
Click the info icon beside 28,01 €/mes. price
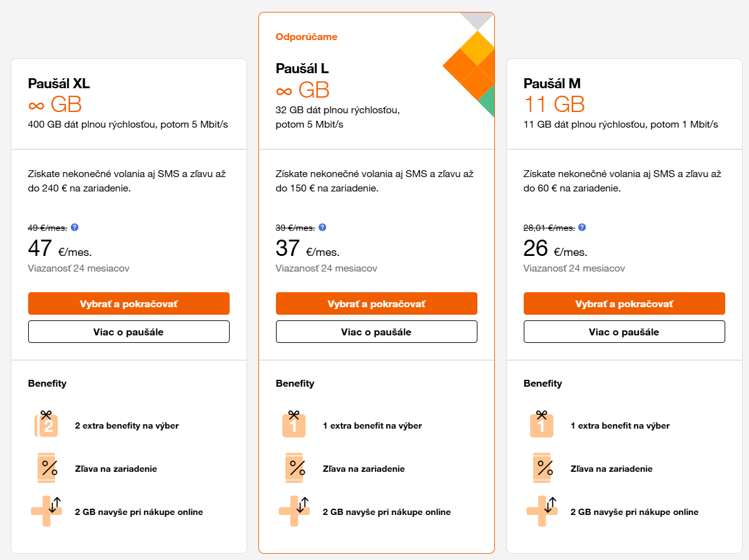tap(582, 227)
